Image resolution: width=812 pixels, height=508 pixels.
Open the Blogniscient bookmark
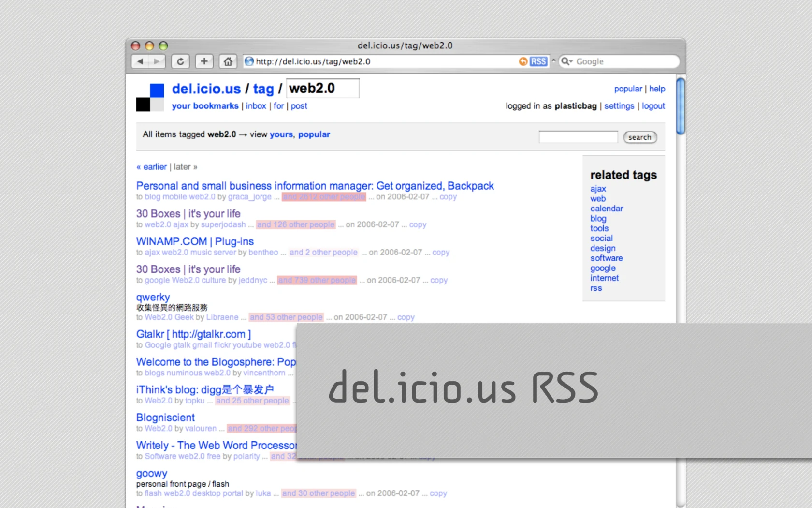tap(165, 418)
